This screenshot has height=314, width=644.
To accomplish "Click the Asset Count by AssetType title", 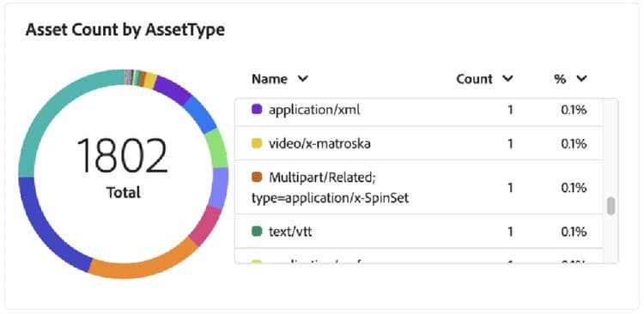I will [x=125, y=30].
